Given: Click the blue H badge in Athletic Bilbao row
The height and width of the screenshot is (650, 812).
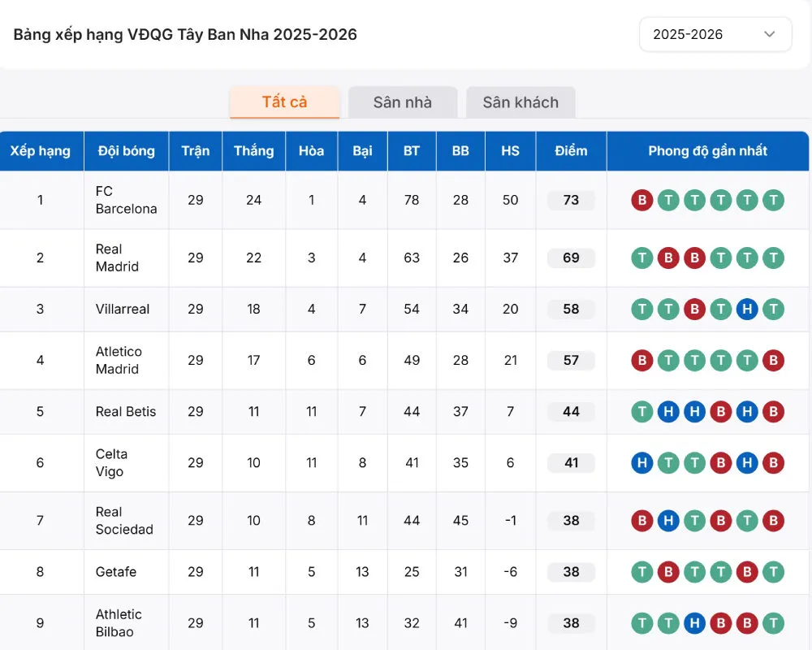Looking at the screenshot, I should pos(694,623).
